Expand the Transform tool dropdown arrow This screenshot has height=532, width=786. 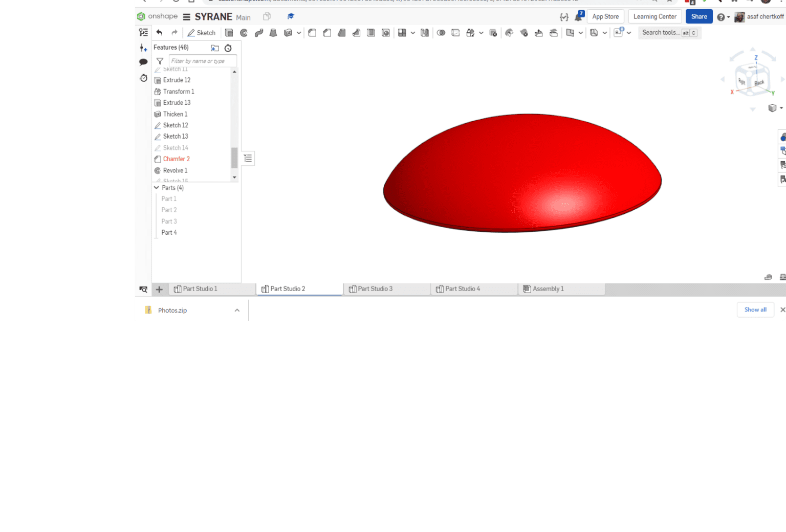[481, 33]
